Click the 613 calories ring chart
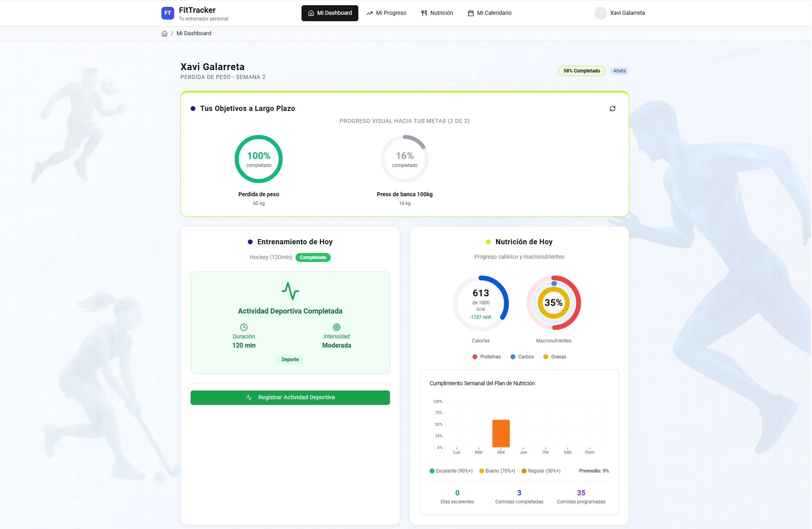Image resolution: width=812 pixels, height=529 pixels. [480, 303]
